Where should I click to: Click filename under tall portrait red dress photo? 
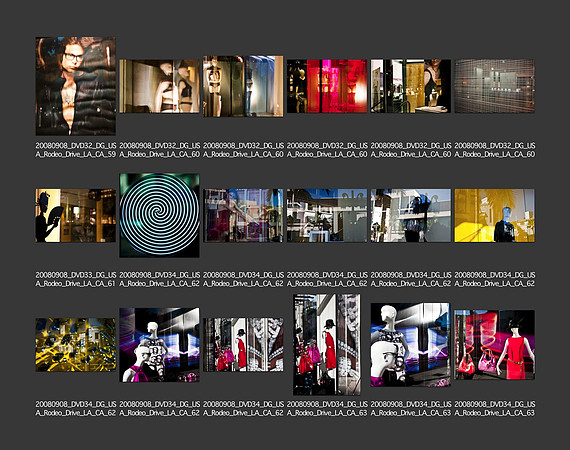pos(327,408)
